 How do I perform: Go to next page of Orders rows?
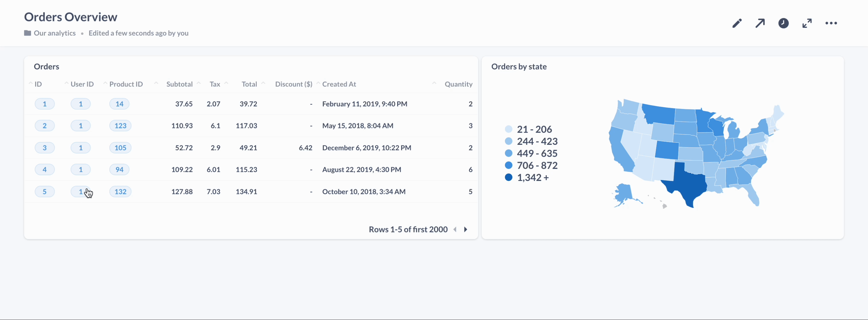(466, 229)
